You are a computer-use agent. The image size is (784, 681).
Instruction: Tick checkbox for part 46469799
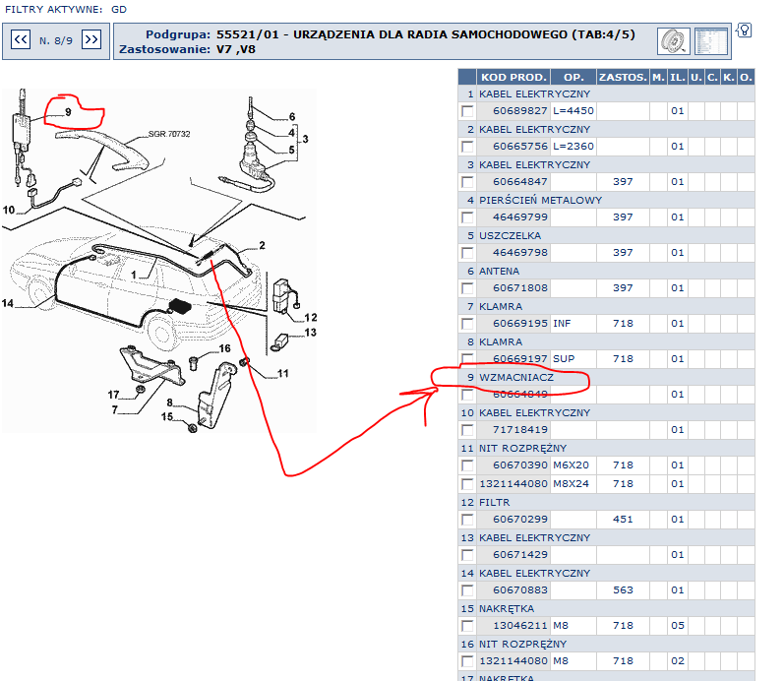tap(467, 217)
